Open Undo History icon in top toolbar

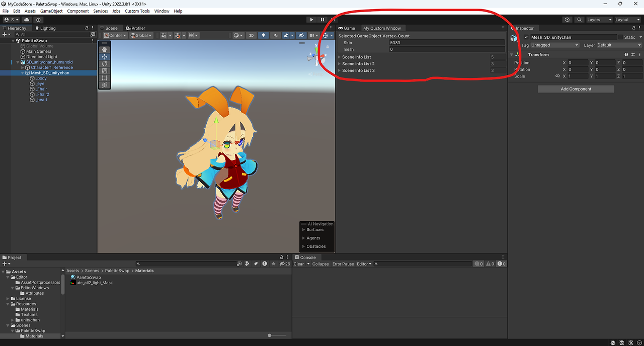(x=568, y=20)
